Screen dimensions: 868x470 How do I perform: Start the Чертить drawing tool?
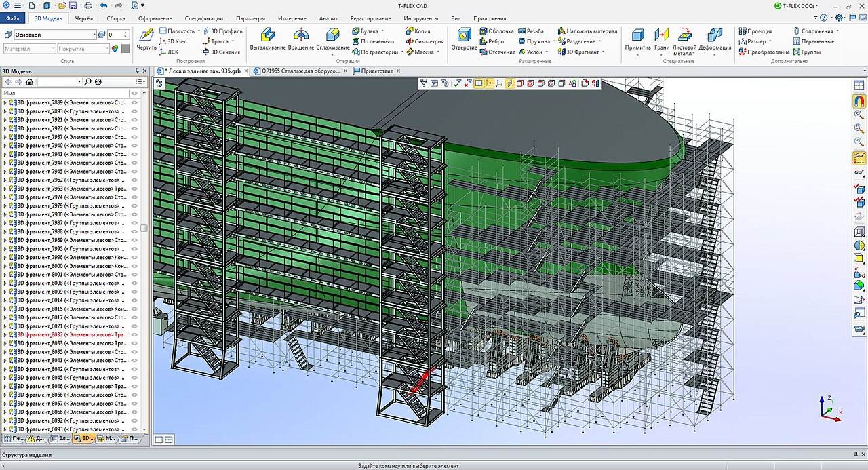(146, 39)
